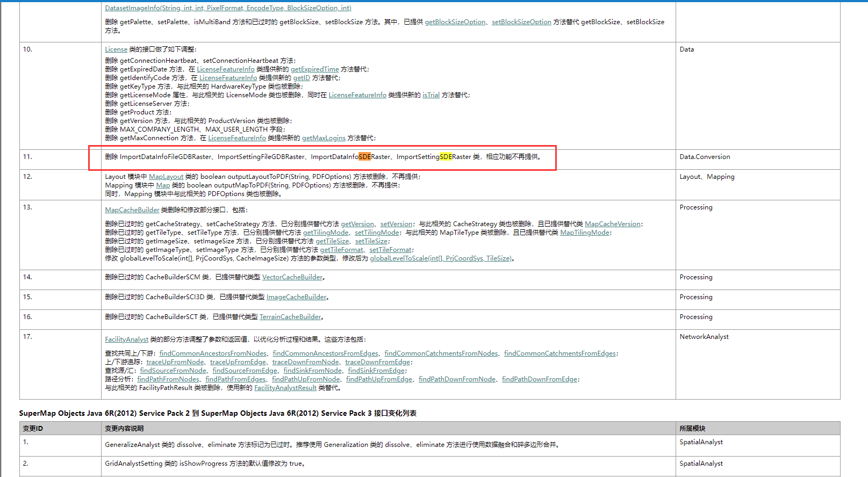Open the VectorCacheBuilder link
Image resolution: width=868 pixels, height=477 pixels.
pos(292,277)
